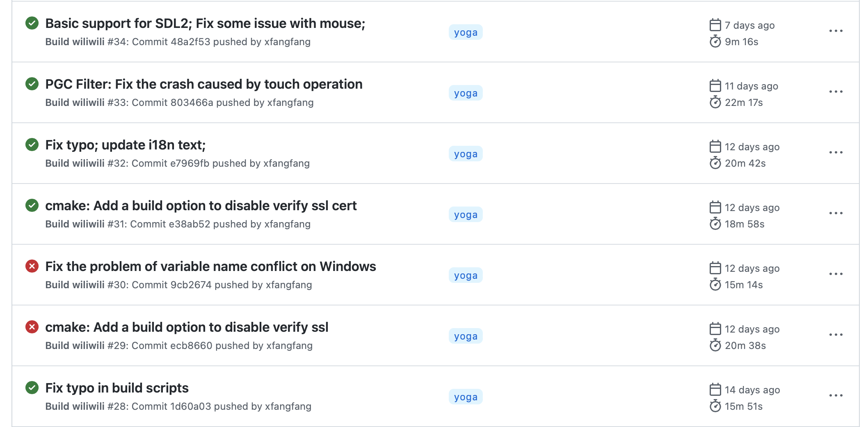The width and height of the screenshot is (868, 427).
Task: Click stopwatch icon beside 20m 38s duration
Action: click(715, 345)
